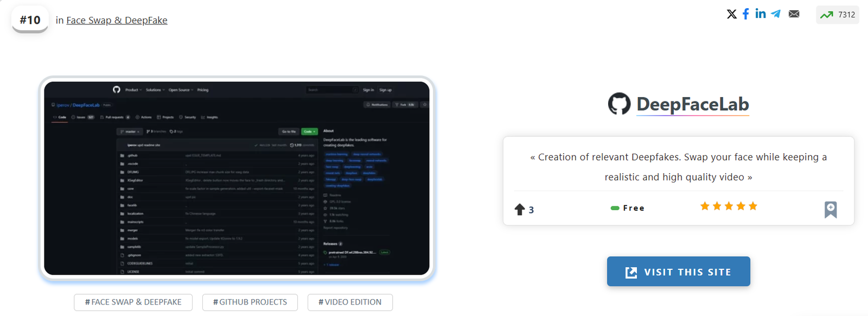Share on Facebook via the icon
Screen dimensions: 868x316
746,14
